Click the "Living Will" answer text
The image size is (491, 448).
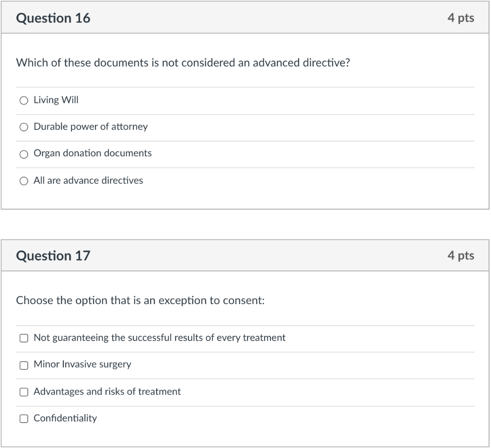(x=56, y=100)
